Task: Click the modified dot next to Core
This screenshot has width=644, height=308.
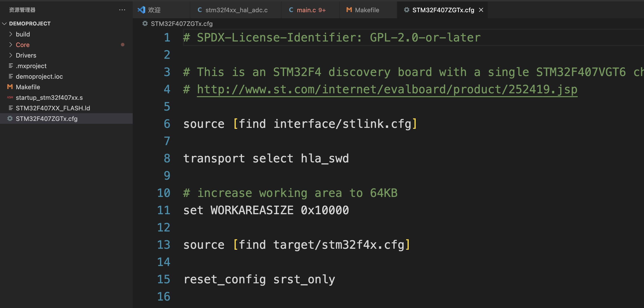Action: pos(122,45)
